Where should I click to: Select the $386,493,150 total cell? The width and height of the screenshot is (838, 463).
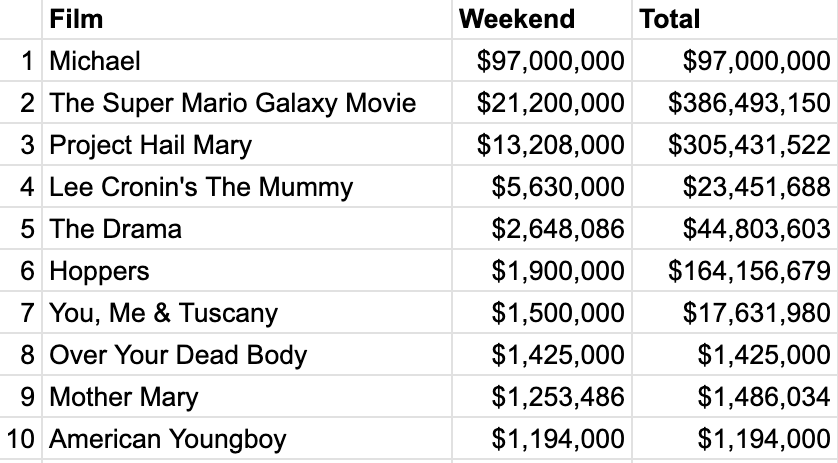tap(735, 103)
